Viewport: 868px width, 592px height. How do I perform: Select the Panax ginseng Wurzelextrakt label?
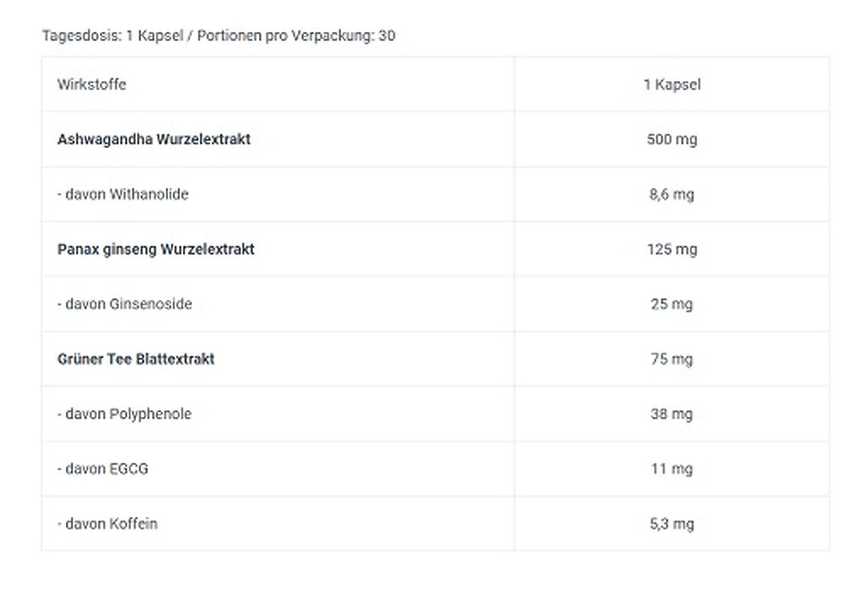(156, 249)
